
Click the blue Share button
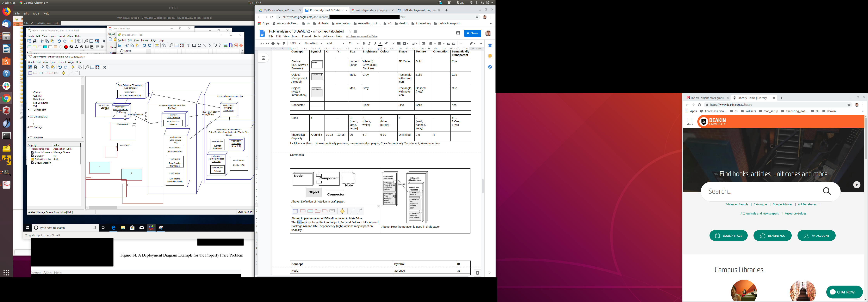tap(472, 33)
